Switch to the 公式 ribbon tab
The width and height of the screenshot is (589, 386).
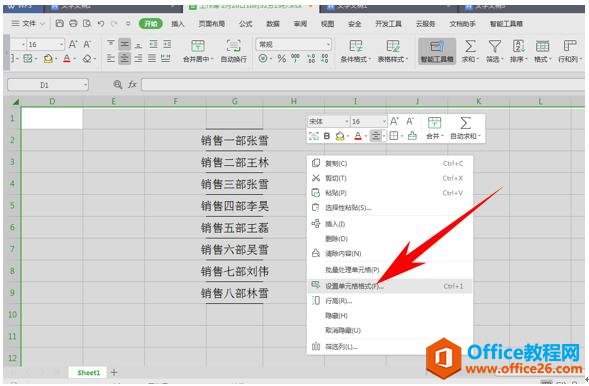pyautogui.click(x=245, y=24)
